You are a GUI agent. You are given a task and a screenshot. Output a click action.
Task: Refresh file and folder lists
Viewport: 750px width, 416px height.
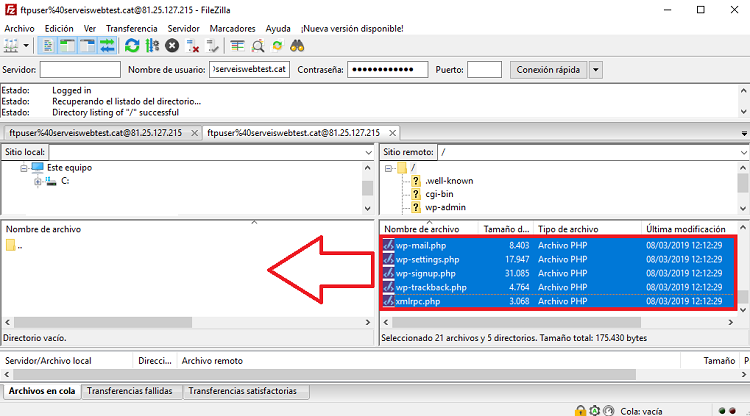(132, 46)
